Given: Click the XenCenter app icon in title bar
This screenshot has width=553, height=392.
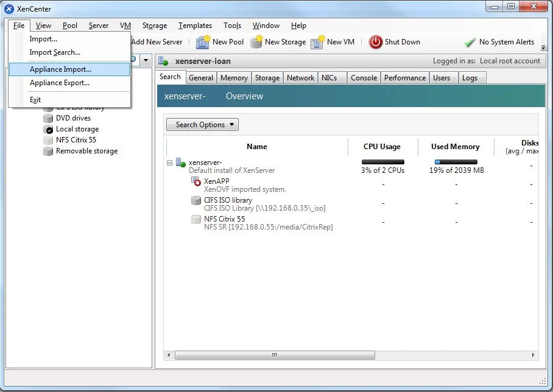Looking at the screenshot, I should coord(9,9).
